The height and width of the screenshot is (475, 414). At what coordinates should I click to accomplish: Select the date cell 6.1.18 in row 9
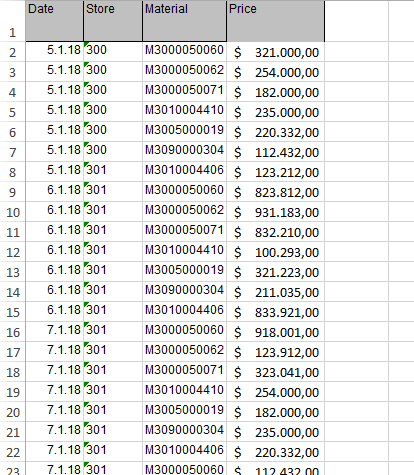54,192
